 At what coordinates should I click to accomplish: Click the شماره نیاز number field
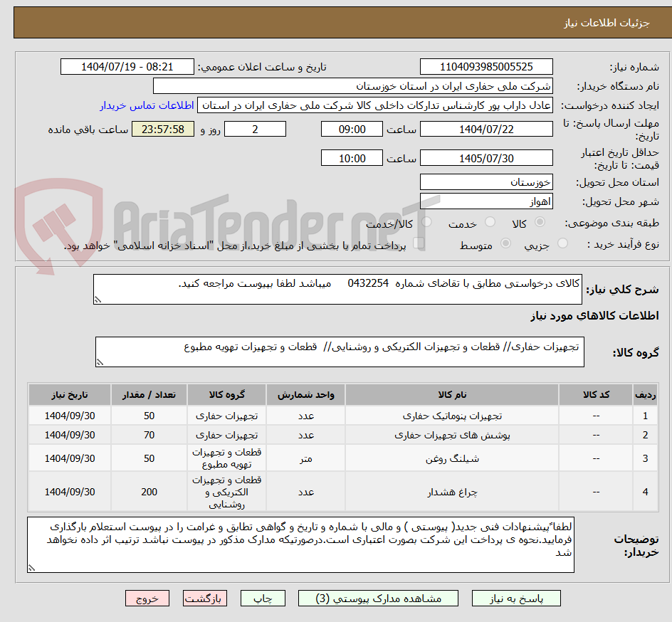(x=486, y=66)
